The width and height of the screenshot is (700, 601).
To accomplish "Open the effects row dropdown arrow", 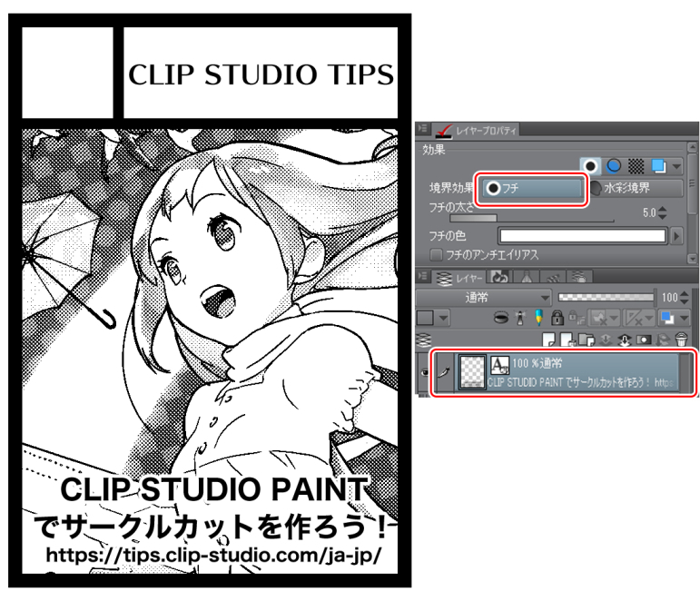I will (676, 166).
